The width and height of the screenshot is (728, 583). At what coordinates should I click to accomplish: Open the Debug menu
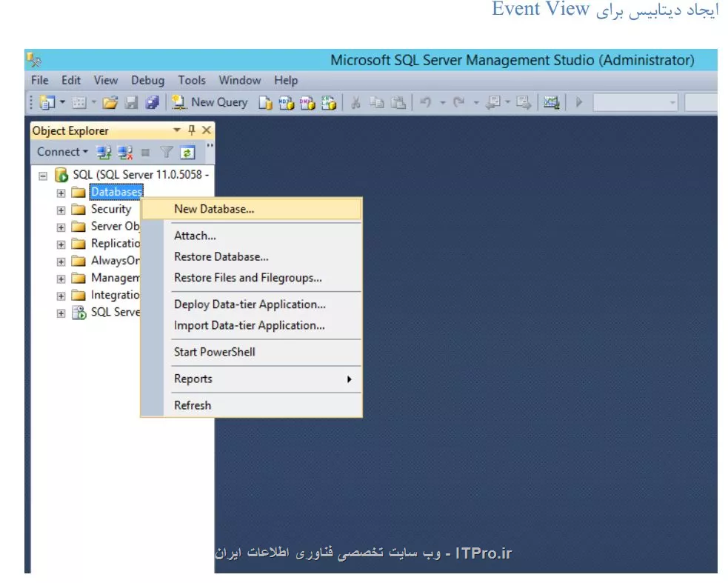tap(147, 80)
